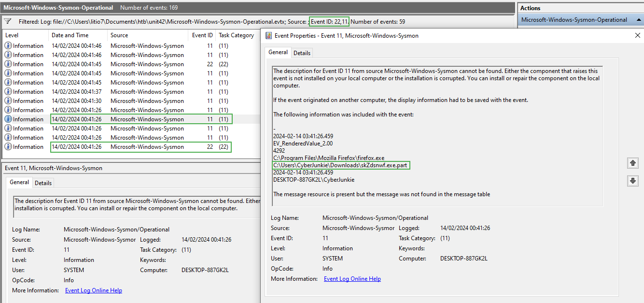Click the info icon of the 00:41:30 event row

coord(8,101)
